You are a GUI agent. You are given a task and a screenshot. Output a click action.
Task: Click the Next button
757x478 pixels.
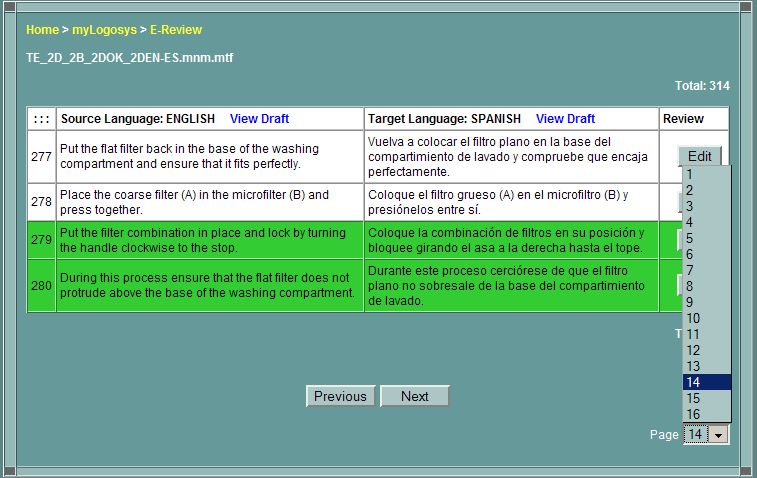pyautogui.click(x=414, y=396)
